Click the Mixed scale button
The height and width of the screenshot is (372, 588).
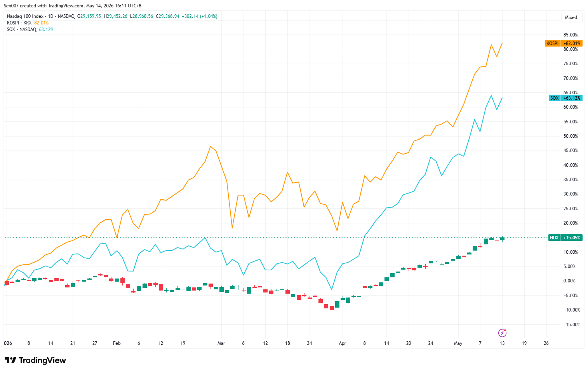click(571, 17)
